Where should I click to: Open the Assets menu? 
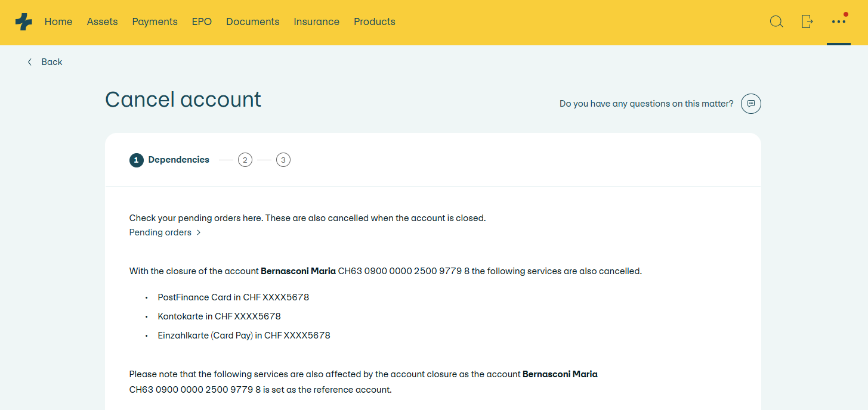102,21
